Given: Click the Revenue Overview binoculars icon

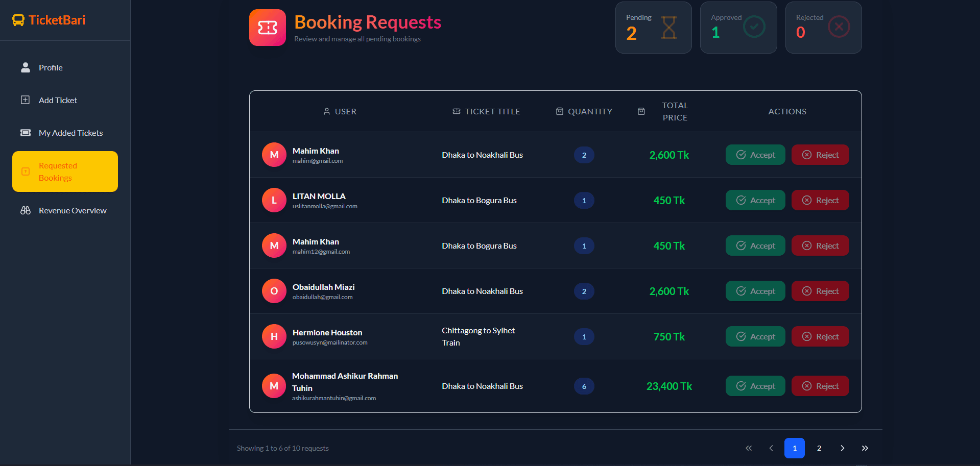Looking at the screenshot, I should [26, 210].
